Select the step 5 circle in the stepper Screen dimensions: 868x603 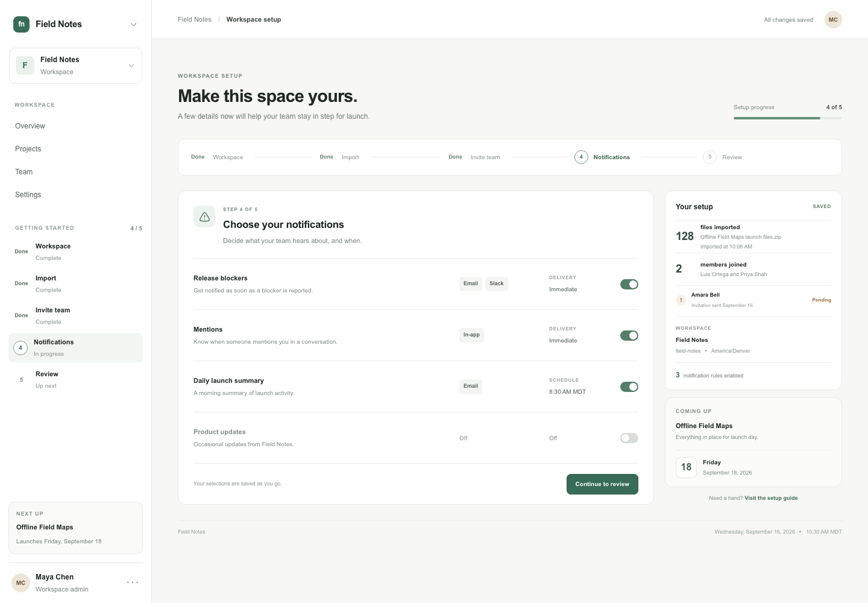(709, 157)
